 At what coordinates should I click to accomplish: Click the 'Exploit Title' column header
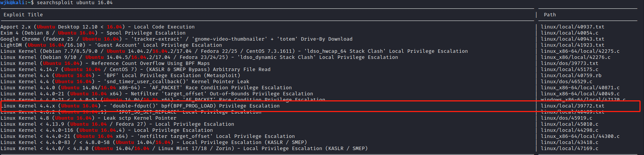(x=23, y=15)
